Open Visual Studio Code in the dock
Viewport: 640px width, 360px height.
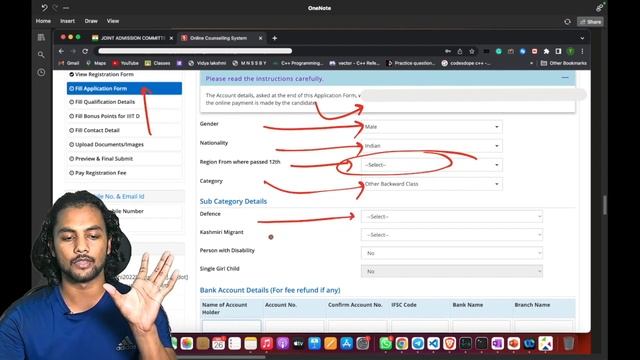pyautogui.click(x=433, y=343)
